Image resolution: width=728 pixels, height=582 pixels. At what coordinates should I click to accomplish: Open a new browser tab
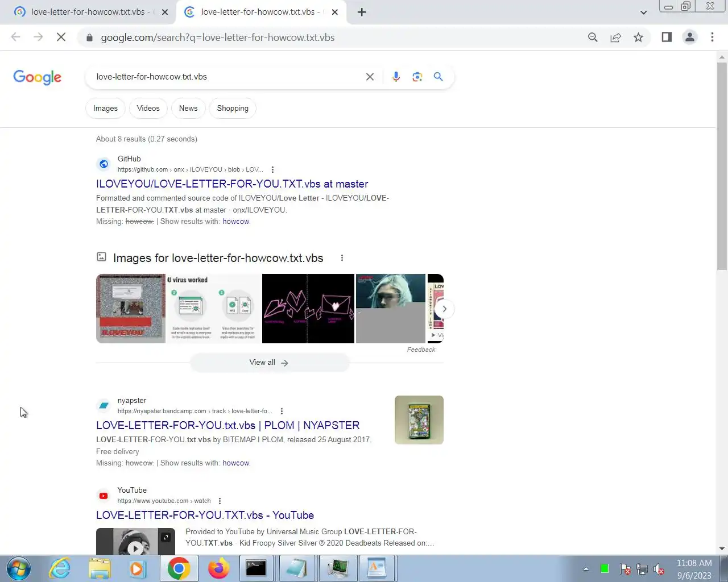pos(362,12)
